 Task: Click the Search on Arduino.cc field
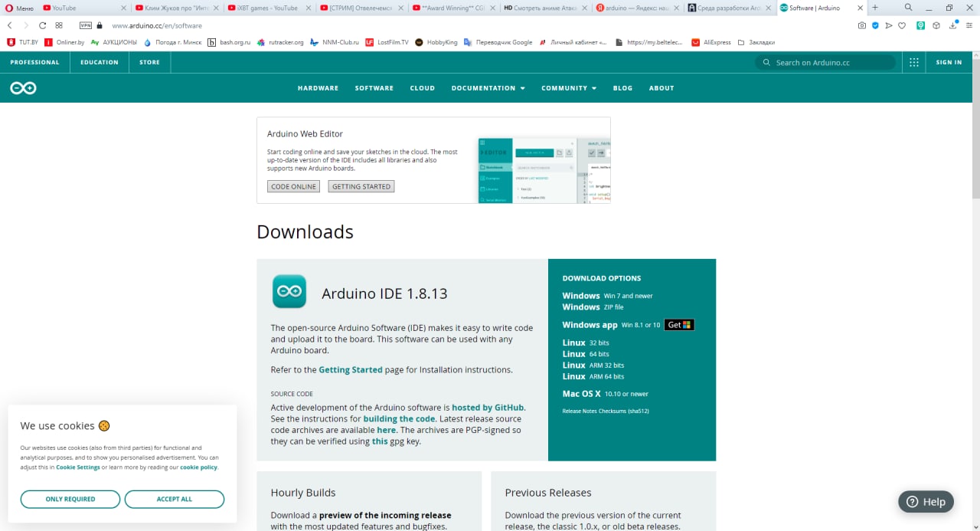click(x=825, y=62)
